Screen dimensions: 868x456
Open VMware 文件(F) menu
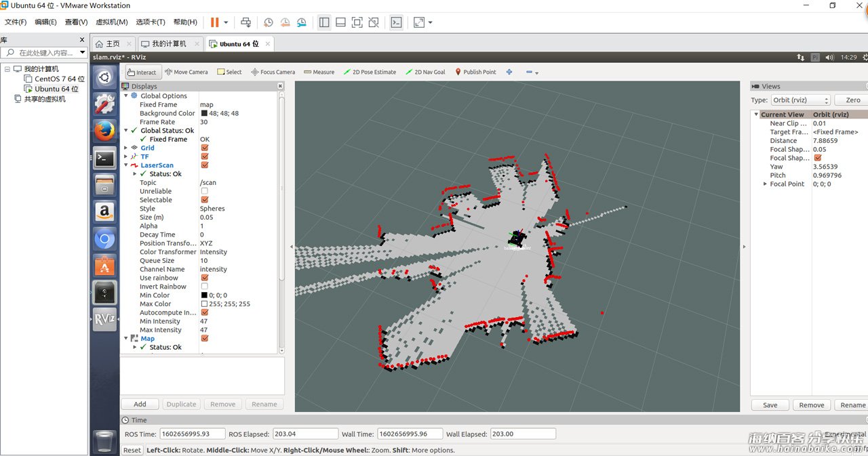(15, 22)
